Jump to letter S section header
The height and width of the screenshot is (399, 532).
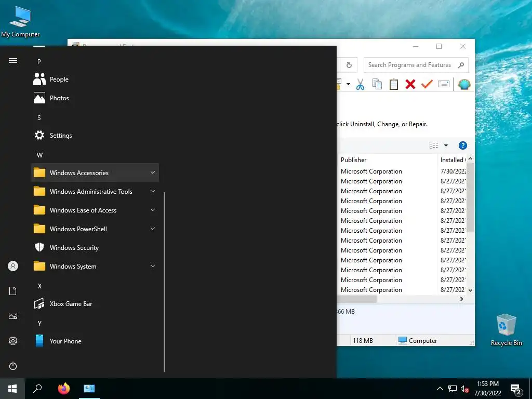coord(39,118)
